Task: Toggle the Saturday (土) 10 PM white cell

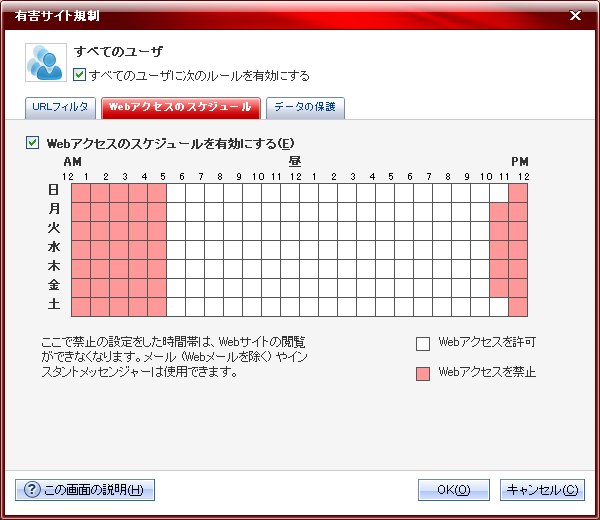Action: [x=499, y=307]
